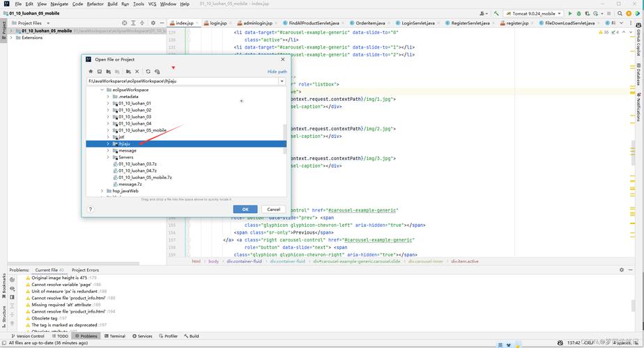Click the orange IDE updates icon
Screen dimensions: 644x348
pyautogui.click(x=629, y=13)
